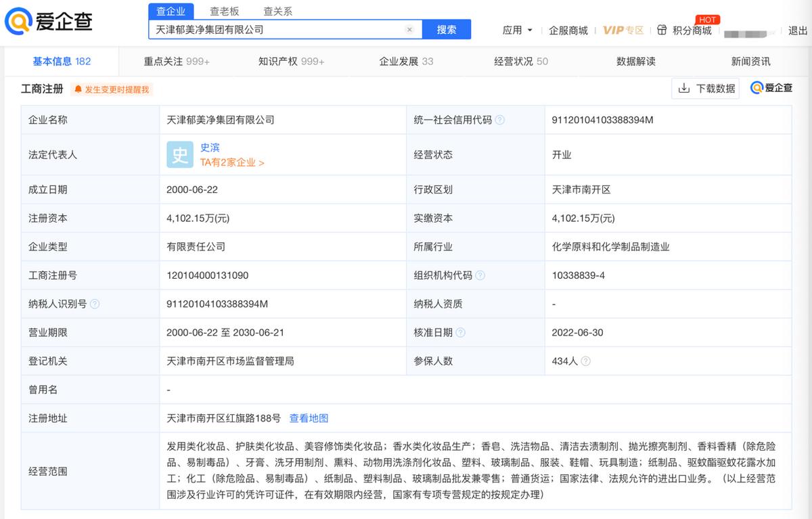Viewport: 812px width, 519px height.
Task: Click the 登记机关 value 天津市南开区市场监督管理局
Action: coord(230,361)
